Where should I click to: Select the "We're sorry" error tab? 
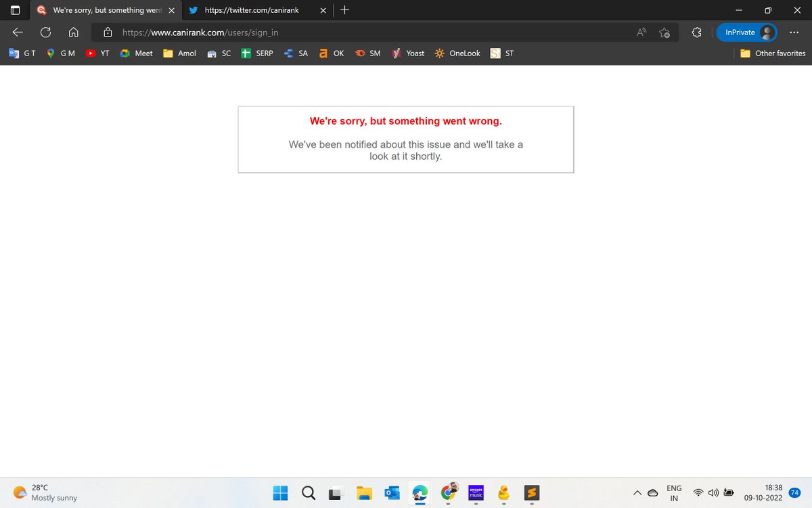point(105,10)
